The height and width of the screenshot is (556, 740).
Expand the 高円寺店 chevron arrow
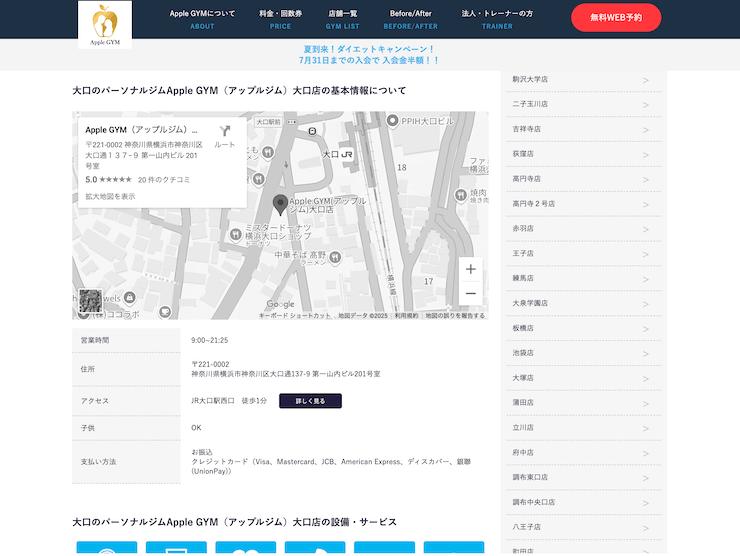[646, 179]
